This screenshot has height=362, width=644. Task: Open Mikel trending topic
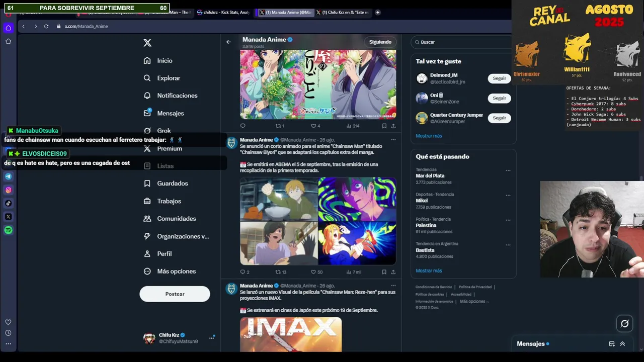pyautogui.click(x=422, y=201)
